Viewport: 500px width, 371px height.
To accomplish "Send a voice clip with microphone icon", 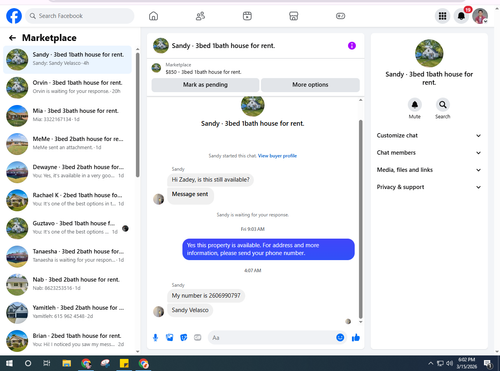I will coord(155,338).
